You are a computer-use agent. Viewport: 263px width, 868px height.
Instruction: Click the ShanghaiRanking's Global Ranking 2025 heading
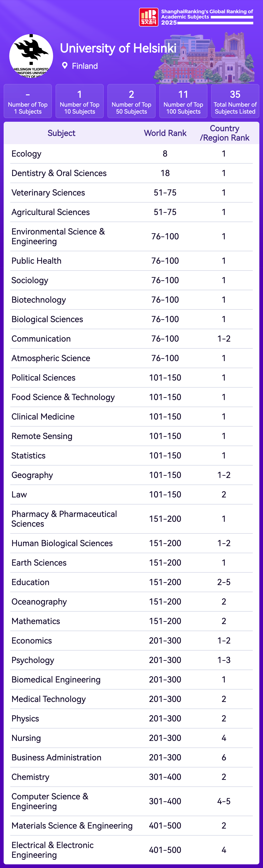click(207, 17)
